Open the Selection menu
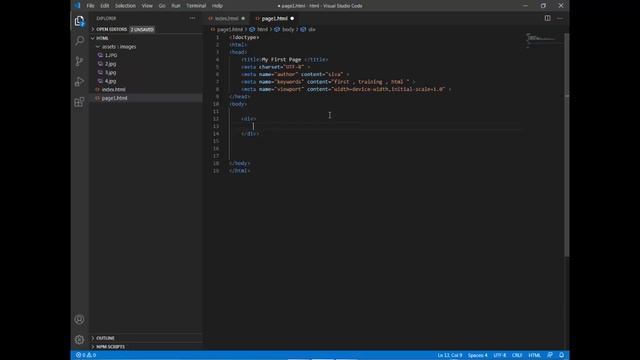 click(125, 6)
